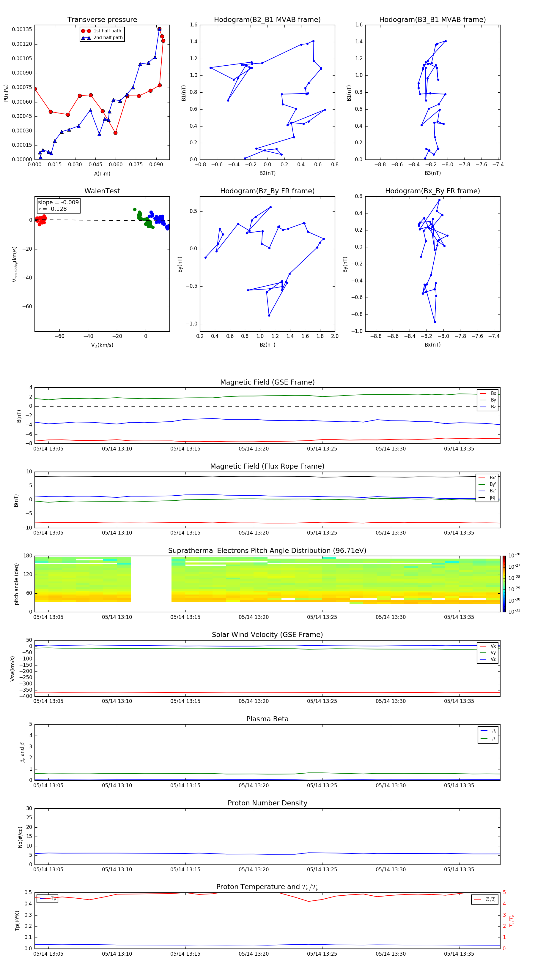Click the "V_remaining(km/s)" y-axis label
Image resolution: width=535 pixels, height=980 pixels.
tap(15, 264)
